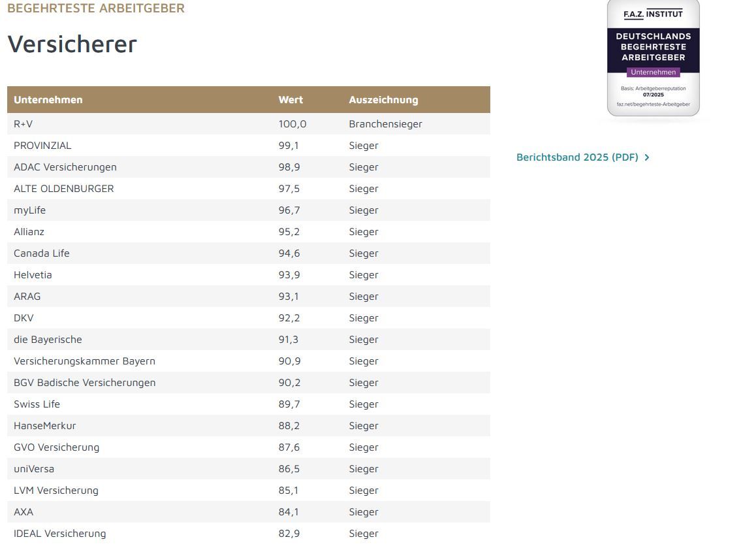Select the ARAG entry
756x548 pixels.
[x=27, y=296]
